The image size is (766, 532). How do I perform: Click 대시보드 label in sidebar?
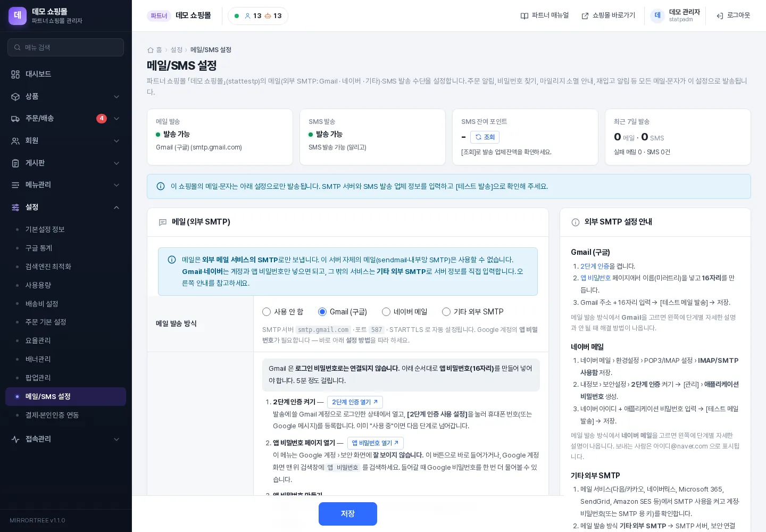tap(38, 74)
